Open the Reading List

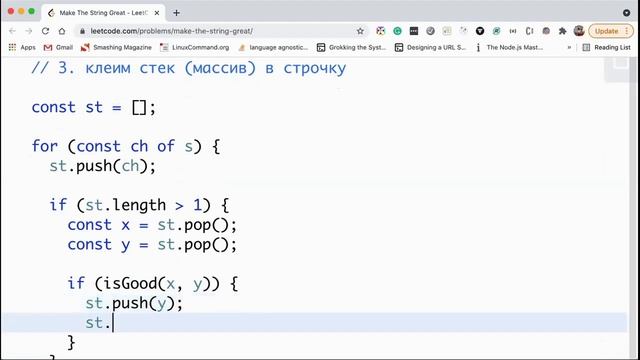tap(607, 47)
